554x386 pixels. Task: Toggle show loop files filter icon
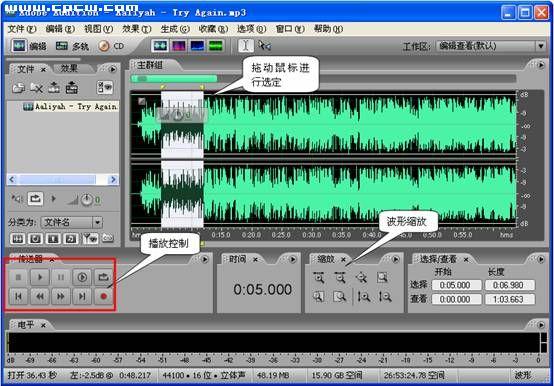35,239
